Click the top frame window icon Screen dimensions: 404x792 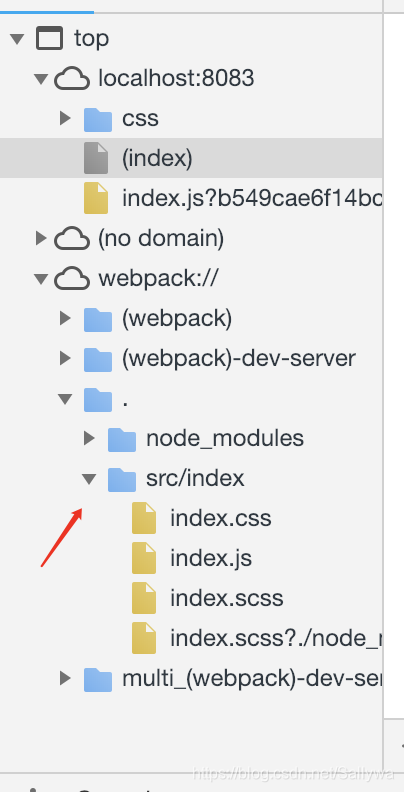pos(49,39)
